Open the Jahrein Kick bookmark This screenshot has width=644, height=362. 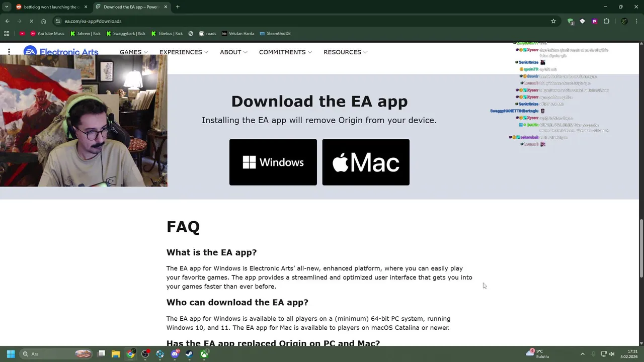coord(86,34)
